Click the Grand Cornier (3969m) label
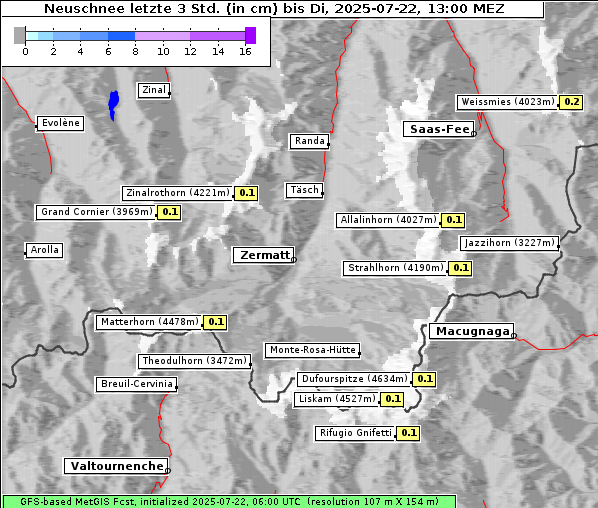598x508 pixels. 96,212
